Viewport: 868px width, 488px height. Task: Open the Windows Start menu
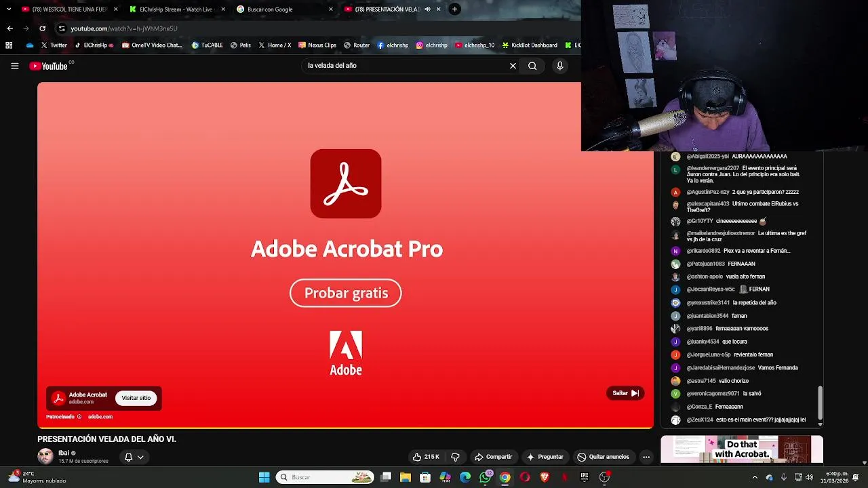(x=264, y=477)
